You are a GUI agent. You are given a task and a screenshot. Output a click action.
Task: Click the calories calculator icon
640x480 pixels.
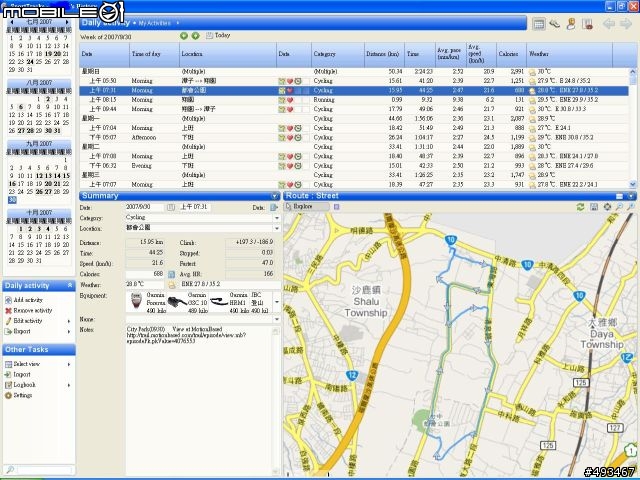[x=171, y=274]
